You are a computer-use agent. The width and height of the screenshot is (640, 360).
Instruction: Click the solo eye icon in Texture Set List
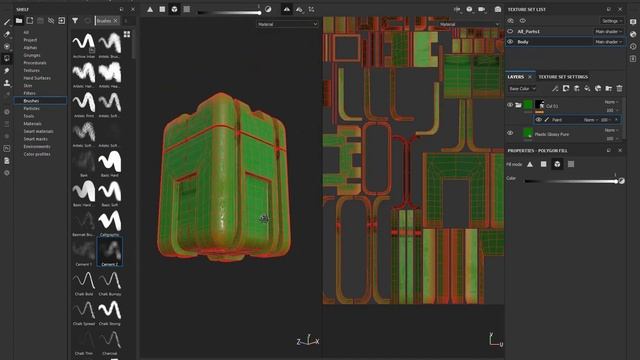(x=522, y=21)
